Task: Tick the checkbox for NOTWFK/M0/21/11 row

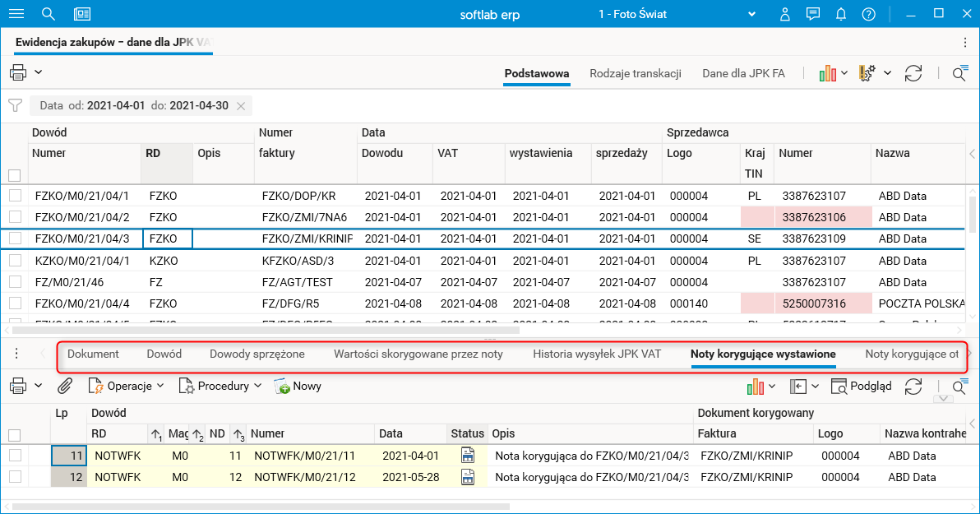Action: pyautogui.click(x=15, y=455)
